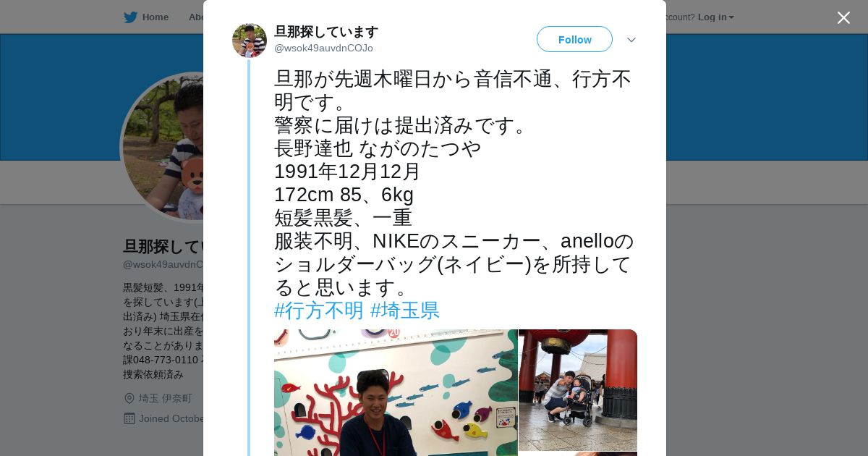868x456 pixels.
Task: Click the Twitter bird Home icon
Action: coord(130,17)
